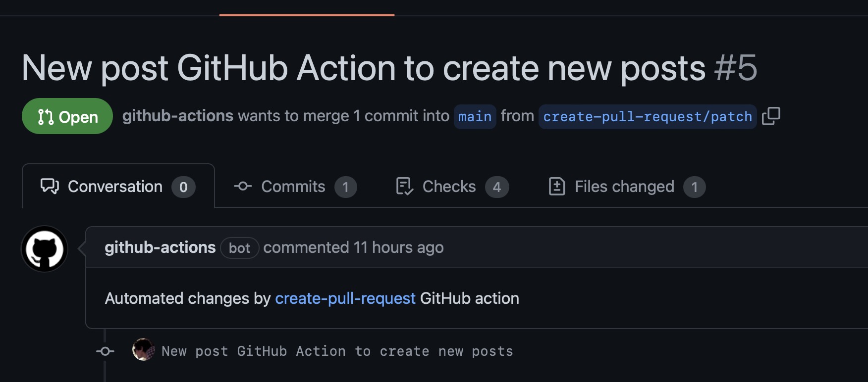868x382 pixels.
Task: Switch to the Commits tab
Action: click(x=293, y=187)
